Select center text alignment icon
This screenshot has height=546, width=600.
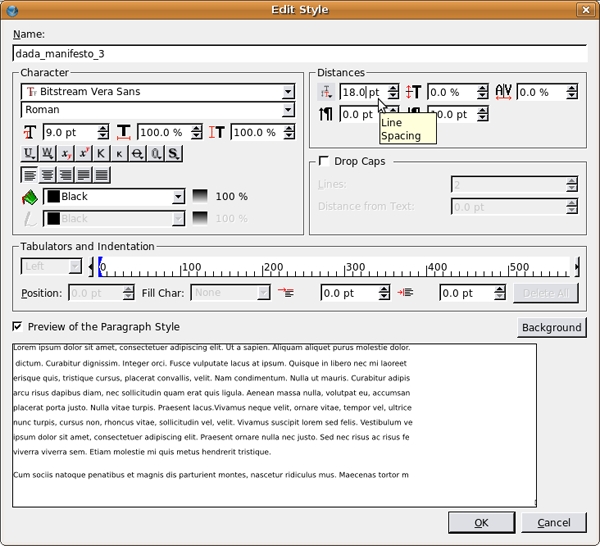pyautogui.click(x=47, y=175)
